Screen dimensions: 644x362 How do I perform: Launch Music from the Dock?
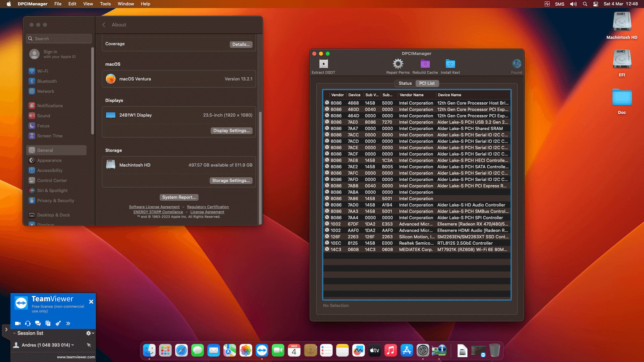390,350
